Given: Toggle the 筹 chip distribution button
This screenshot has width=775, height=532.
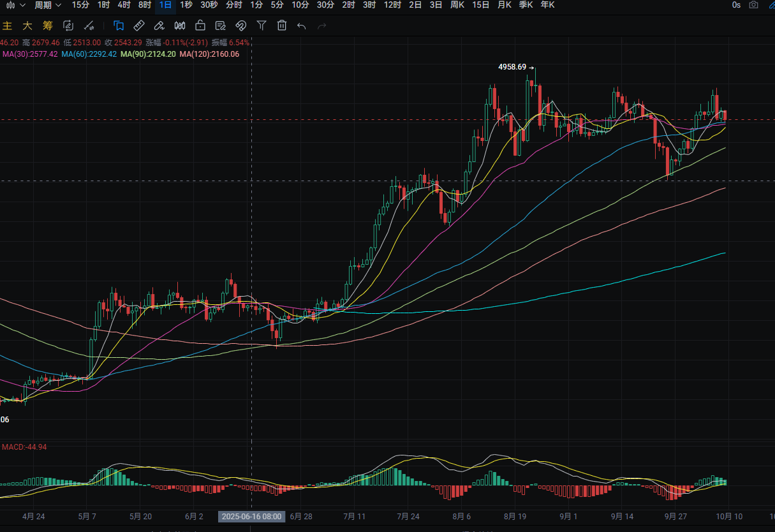Looking at the screenshot, I should [47, 26].
